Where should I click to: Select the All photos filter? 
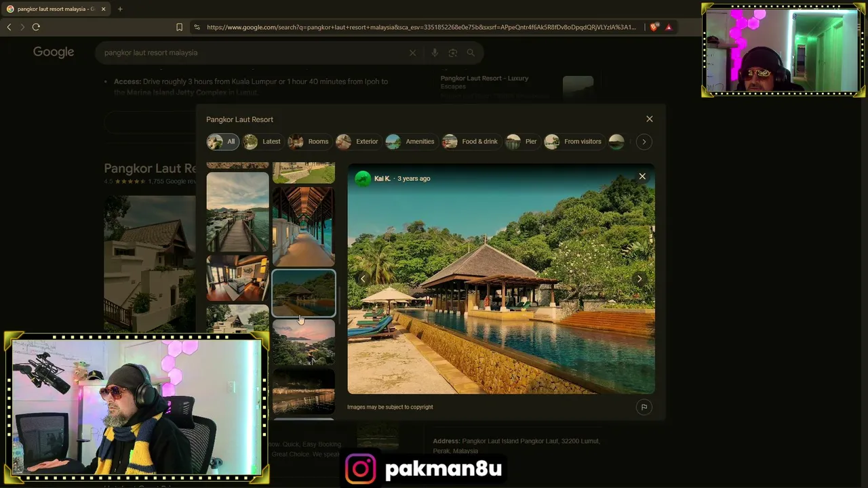coord(222,142)
